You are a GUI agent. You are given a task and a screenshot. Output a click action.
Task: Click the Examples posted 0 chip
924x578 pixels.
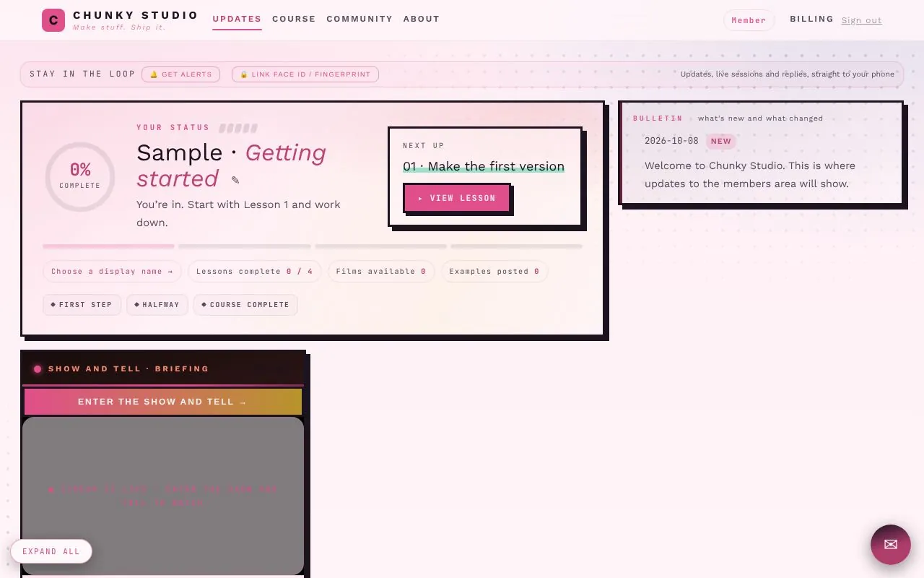(494, 271)
